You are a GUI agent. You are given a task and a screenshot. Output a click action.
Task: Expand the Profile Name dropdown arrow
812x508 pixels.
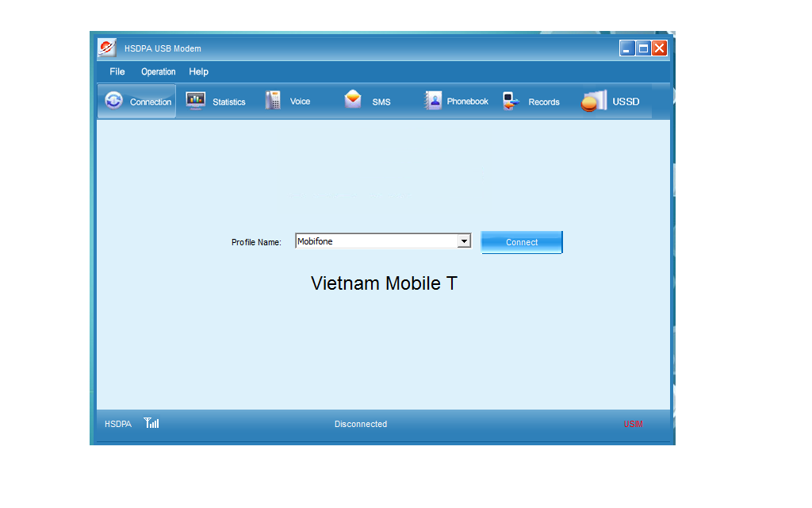(464, 241)
